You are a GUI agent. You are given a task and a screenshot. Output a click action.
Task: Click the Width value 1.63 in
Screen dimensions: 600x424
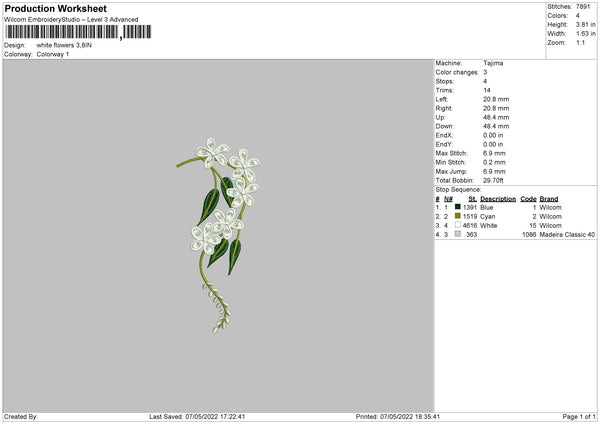(585, 34)
